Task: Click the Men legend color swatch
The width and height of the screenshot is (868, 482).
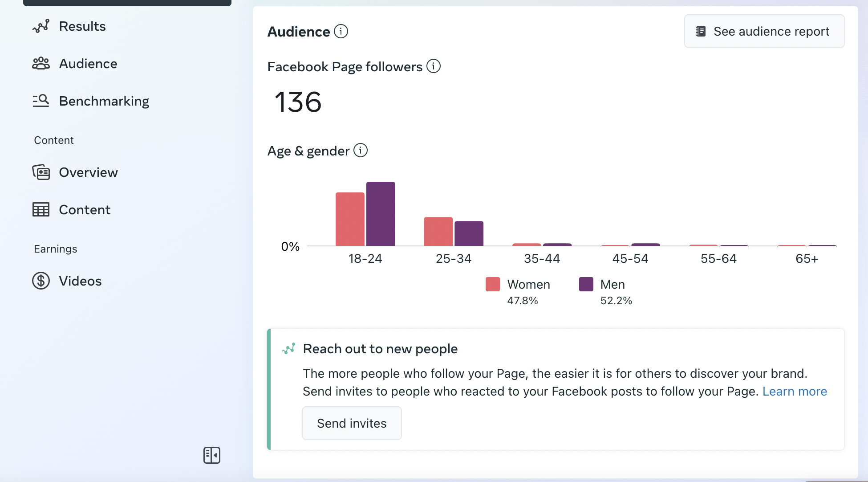Action: pyautogui.click(x=586, y=284)
